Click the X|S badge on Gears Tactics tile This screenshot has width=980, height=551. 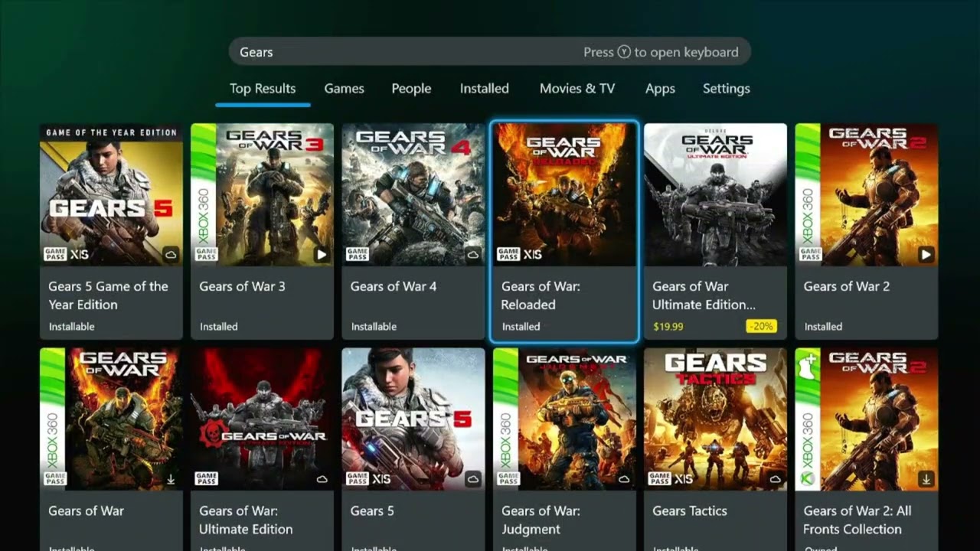click(x=684, y=479)
